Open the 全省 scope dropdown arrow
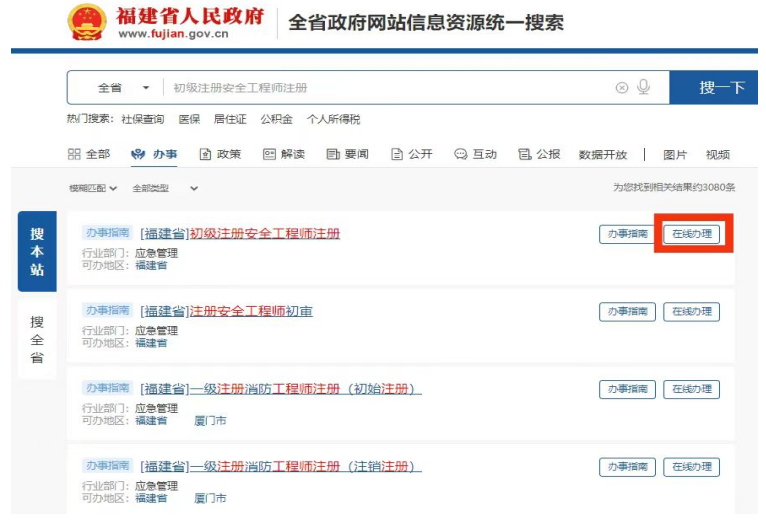The width and height of the screenshot is (766, 523). [x=146, y=88]
